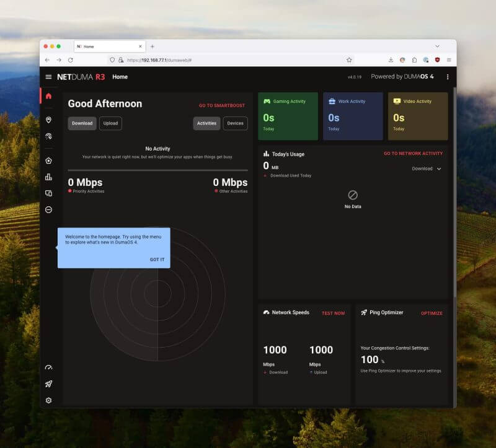Click the site security lock icon

[121, 60]
